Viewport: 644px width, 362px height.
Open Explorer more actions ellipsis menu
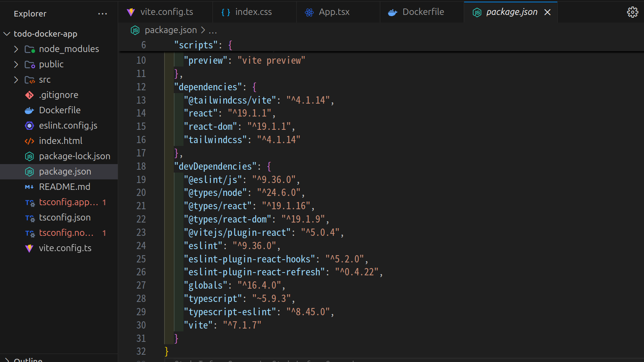pyautogui.click(x=102, y=14)
